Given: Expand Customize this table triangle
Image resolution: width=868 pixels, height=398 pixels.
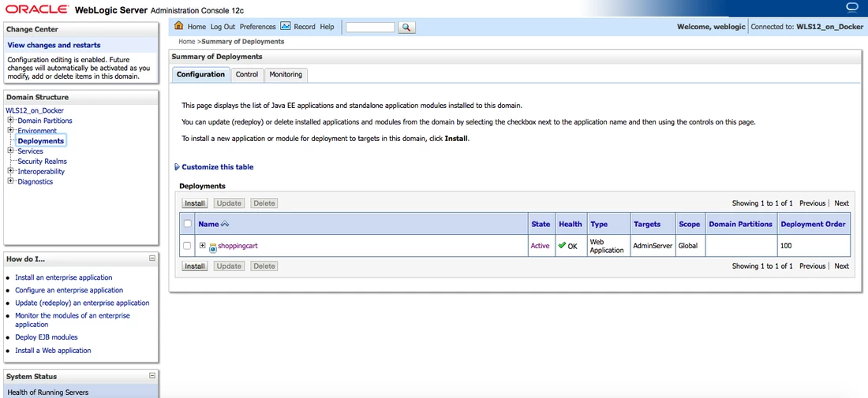Looking at the screenshot, I should [x=177, y=167].
